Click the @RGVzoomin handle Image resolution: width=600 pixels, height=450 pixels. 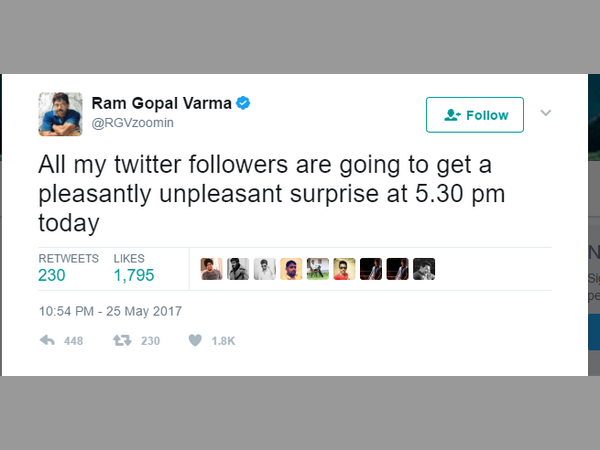click(125, 124)
